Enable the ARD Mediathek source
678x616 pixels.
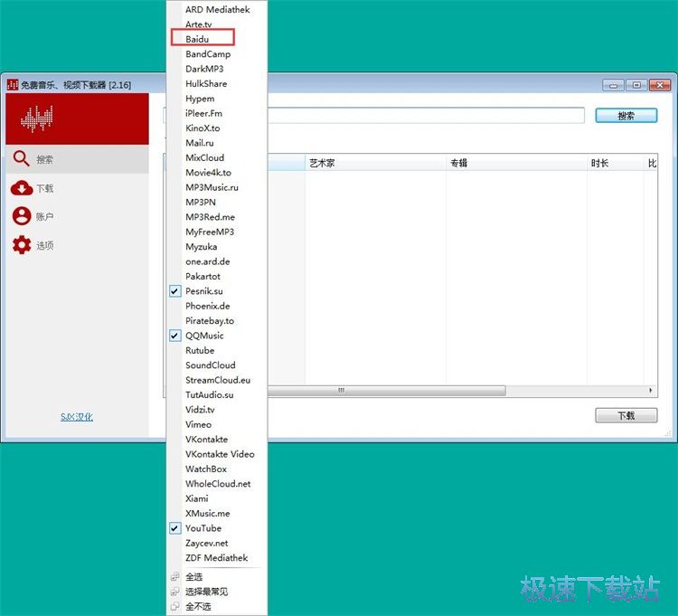point(216,10)
